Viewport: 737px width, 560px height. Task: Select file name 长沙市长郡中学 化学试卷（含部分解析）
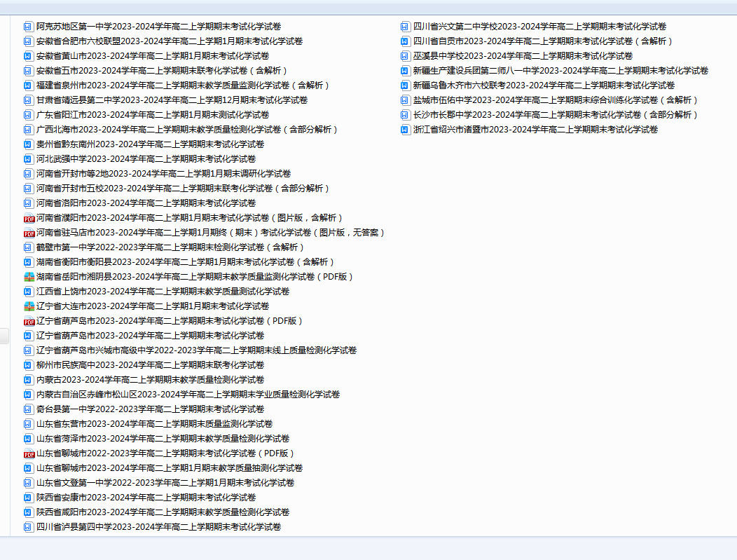point(556,115)
